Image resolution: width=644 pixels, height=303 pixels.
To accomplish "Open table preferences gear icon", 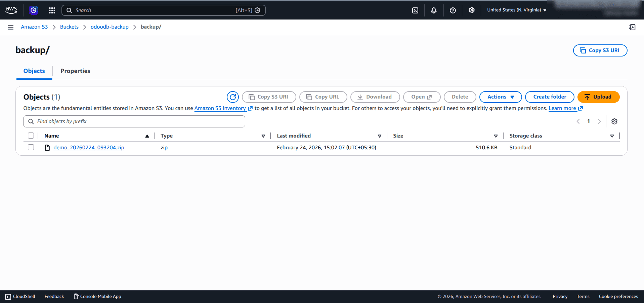I will 614,121.
